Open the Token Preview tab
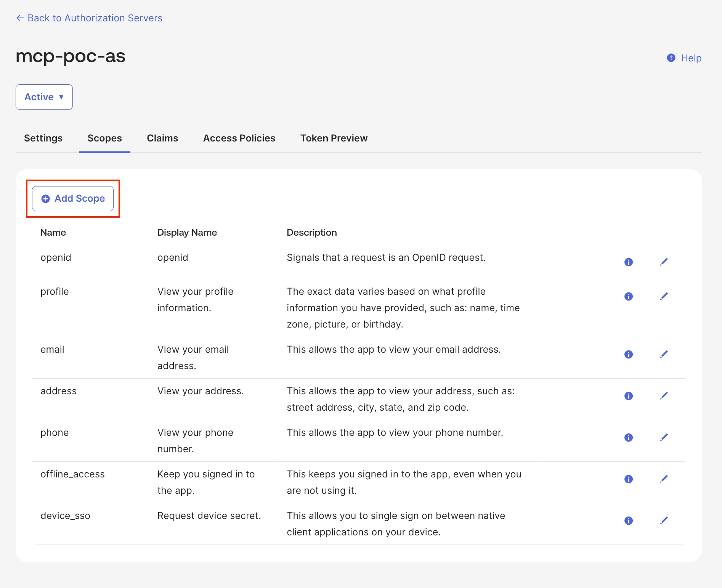The image size is (722, 588). [x=334, y=138]
